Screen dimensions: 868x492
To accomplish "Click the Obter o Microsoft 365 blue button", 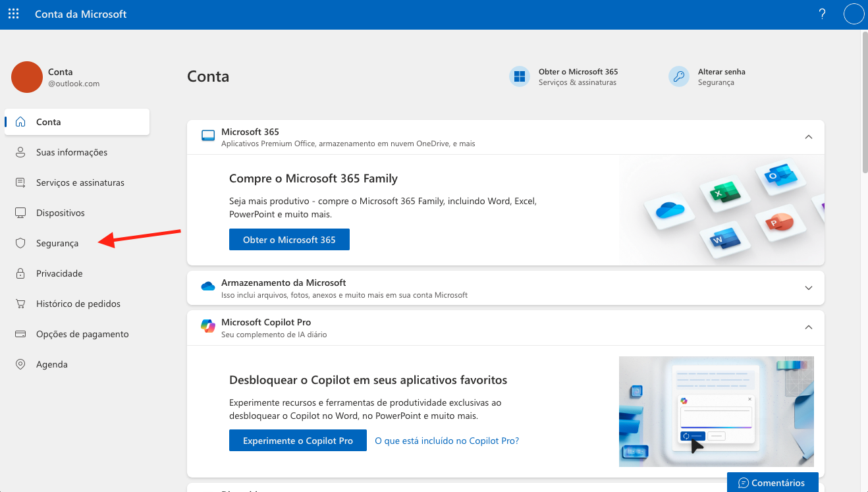I will [289, 240].
